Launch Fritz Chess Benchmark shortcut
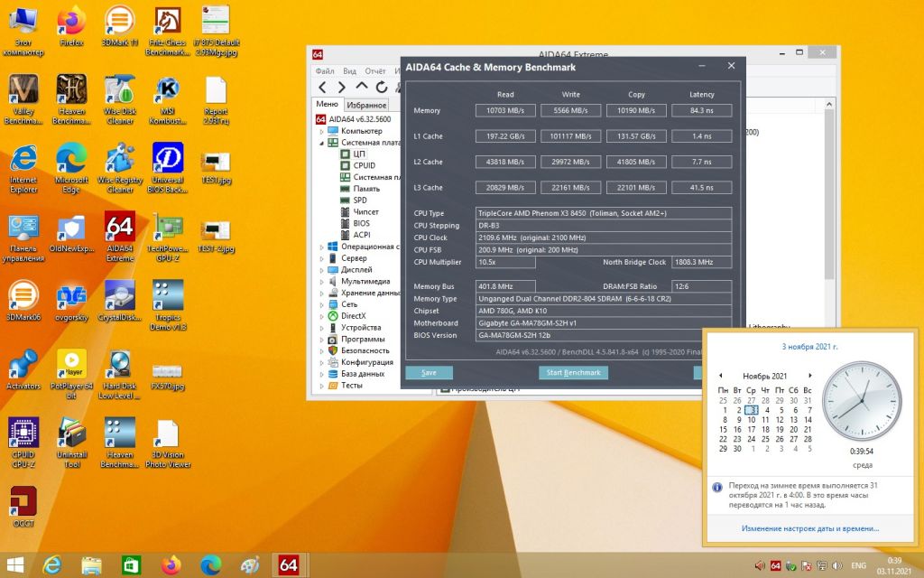The height and width of the screenshot is (578, 924). tap(167, 31)
